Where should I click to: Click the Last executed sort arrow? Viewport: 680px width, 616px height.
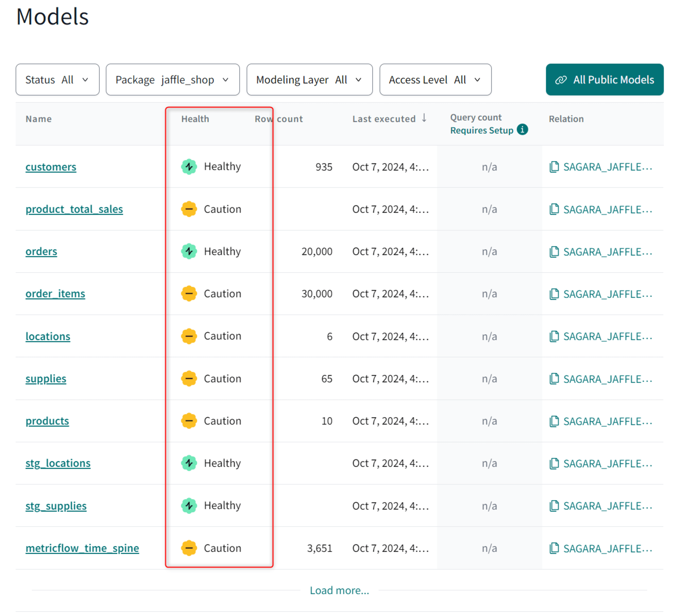(424, 118)
